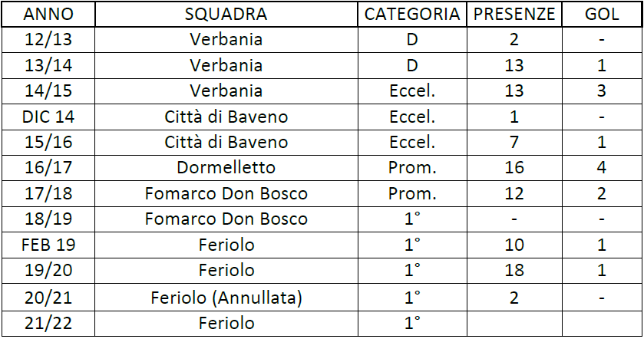Click the PRESENZE column header
644x339 pixels.
point(514,15)
